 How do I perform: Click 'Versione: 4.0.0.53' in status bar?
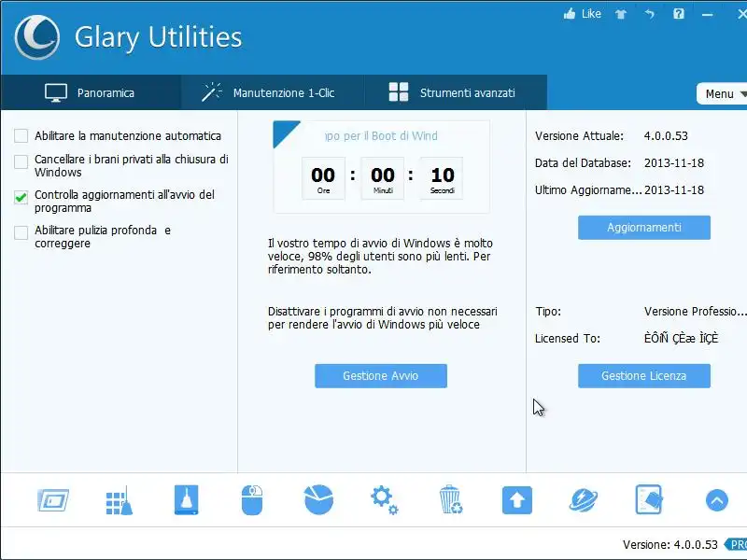669,545
